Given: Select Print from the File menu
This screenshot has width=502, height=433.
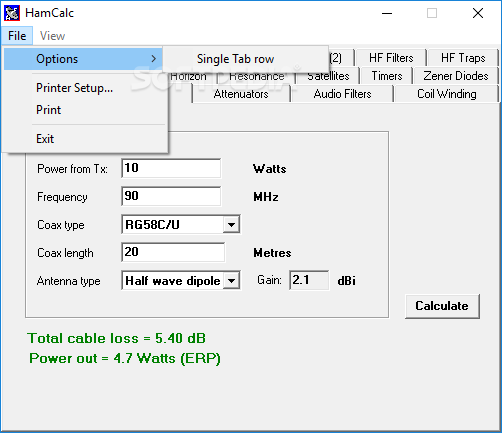Looking at the screenshot, I should [x=49, y=110].
